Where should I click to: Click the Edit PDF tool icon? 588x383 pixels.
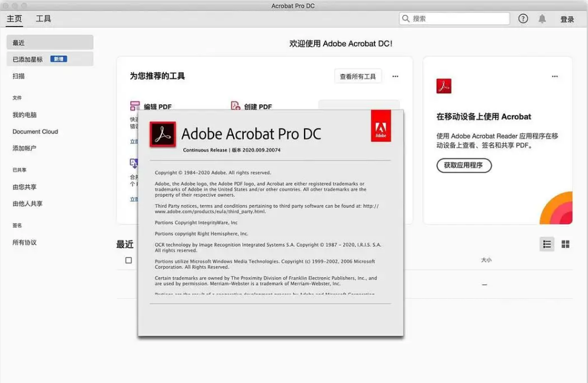tap(135, 106)
